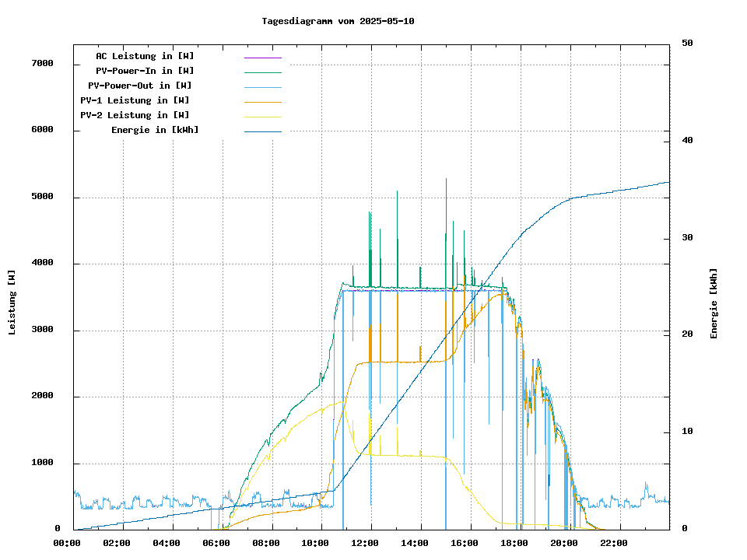Click the 1000 power axis tick label
The height and width of the screenshot is (560, 747).
tap(42, 463)
